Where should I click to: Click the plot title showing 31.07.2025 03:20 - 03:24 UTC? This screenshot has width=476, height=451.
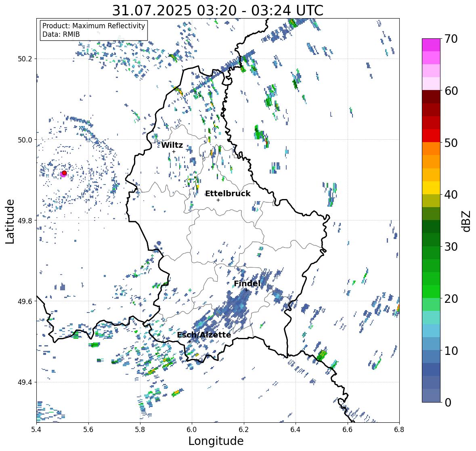click(218, 10)
